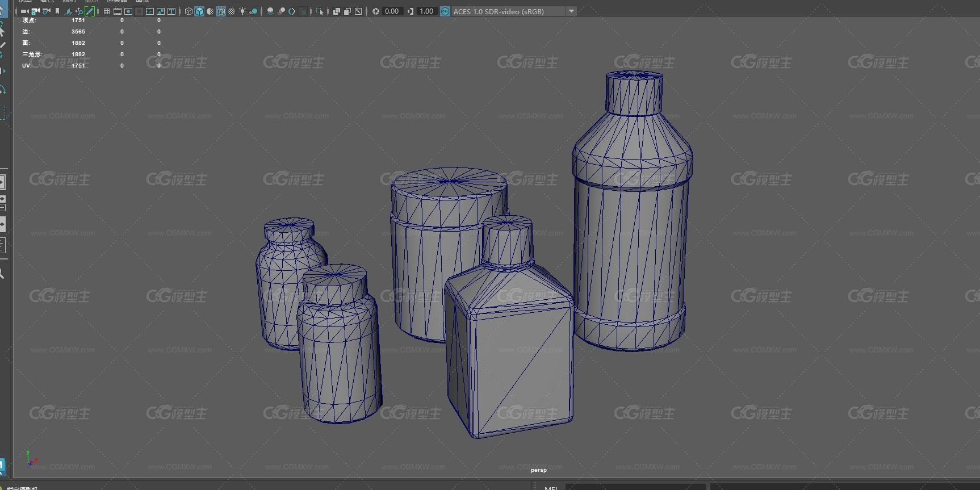Toggle the View Transform ON button
The image size is (980, 490).
[445, 11]
